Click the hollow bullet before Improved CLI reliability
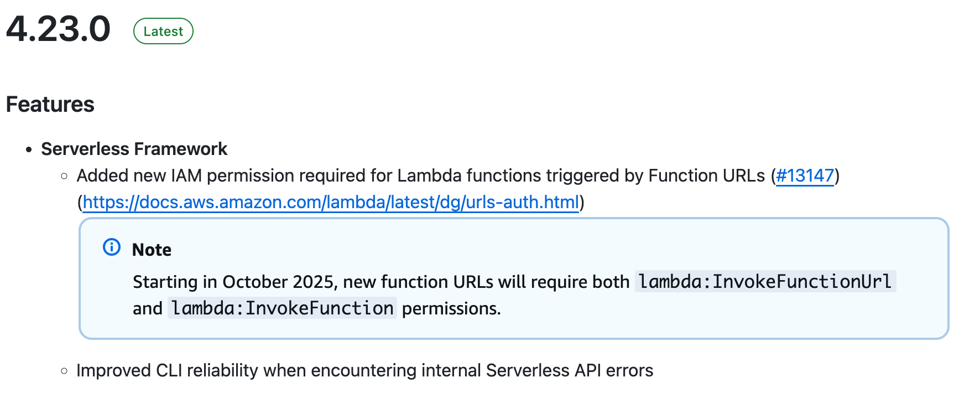This screenshot has height=403, width=980. [65, 371]
